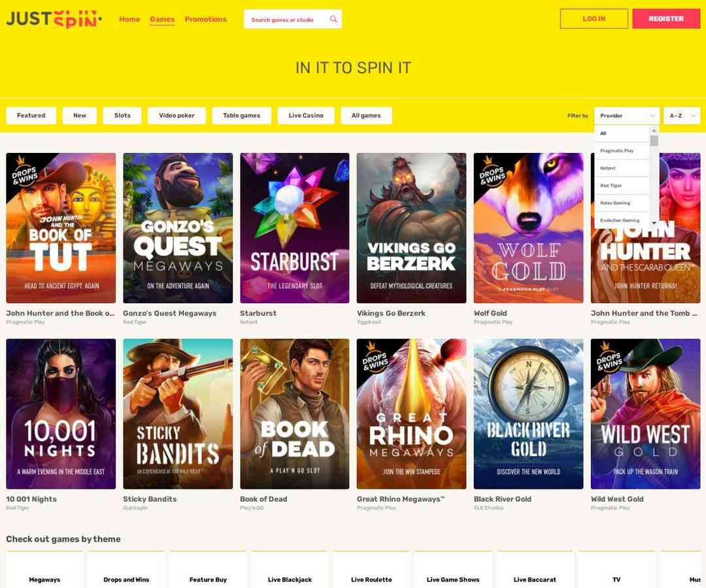Open the Provider filter dropdown
Image resolution: width=706 pixels, height=588 pixels.
click(x=627, y=116)
